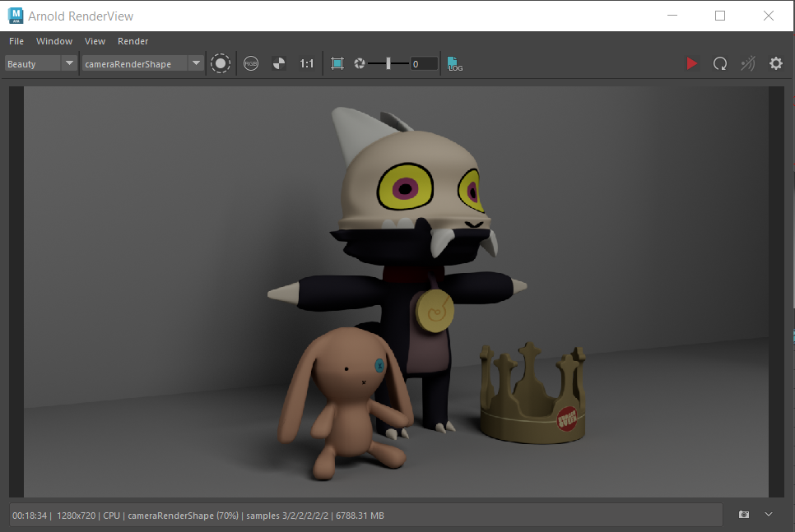795x532 pixels.
Task: Toggle the debug shading aperture icon
Action: (360, 63)
